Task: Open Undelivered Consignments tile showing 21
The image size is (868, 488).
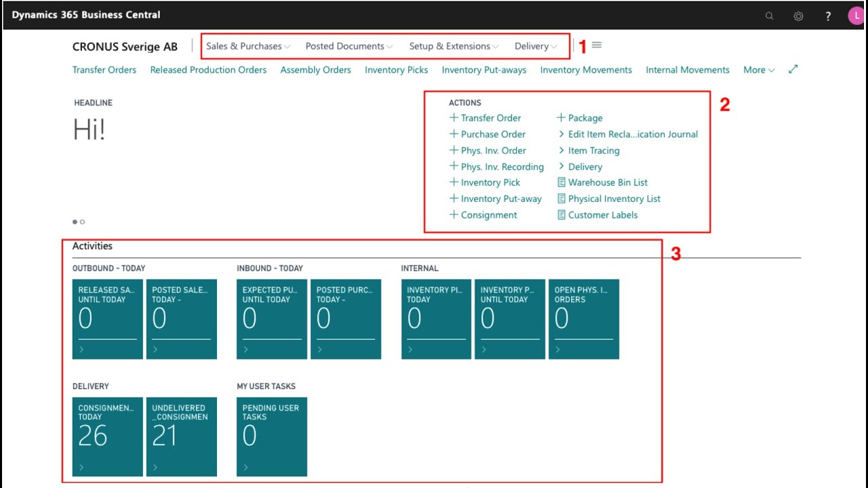Action: pos(182,436)
